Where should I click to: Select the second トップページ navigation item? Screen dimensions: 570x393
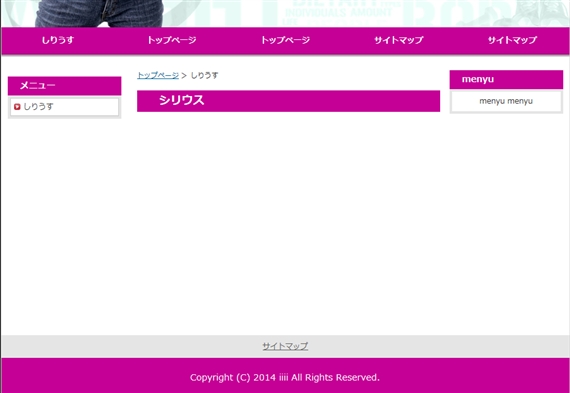coord(285,40)
